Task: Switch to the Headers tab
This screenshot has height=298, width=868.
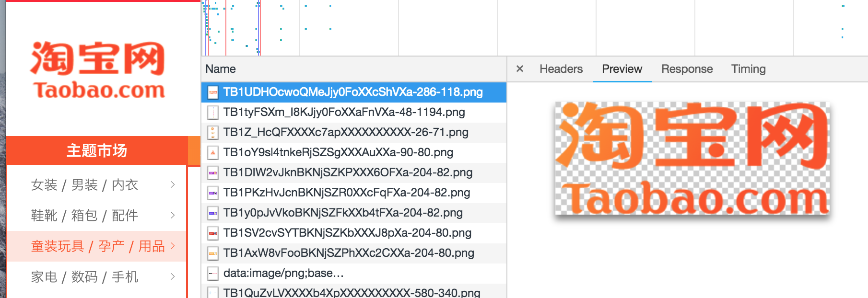Action: click(x=561, y=69)
